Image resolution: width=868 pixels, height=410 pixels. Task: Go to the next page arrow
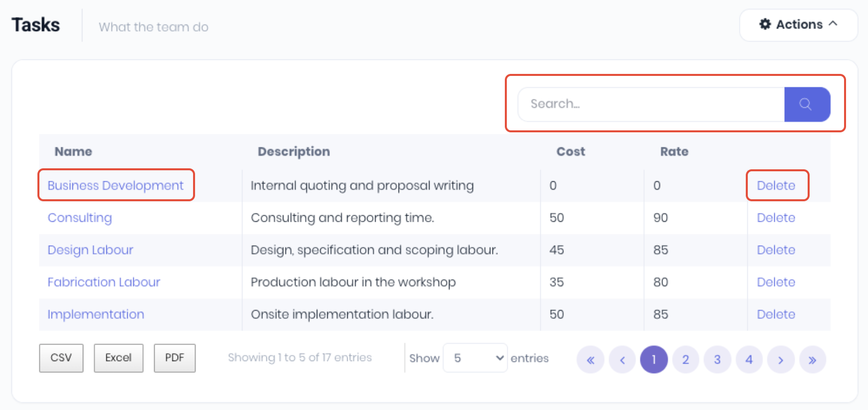coord(781,360)
